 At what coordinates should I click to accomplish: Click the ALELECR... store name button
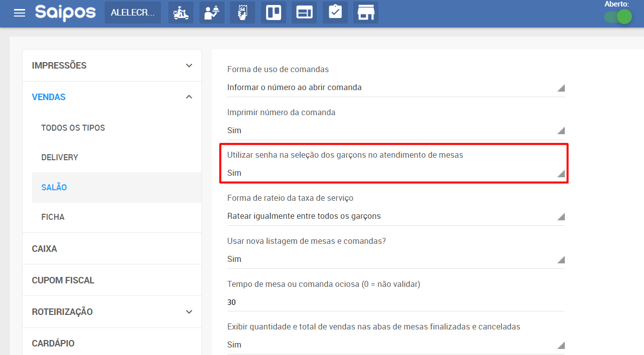[x=133, y=13]
